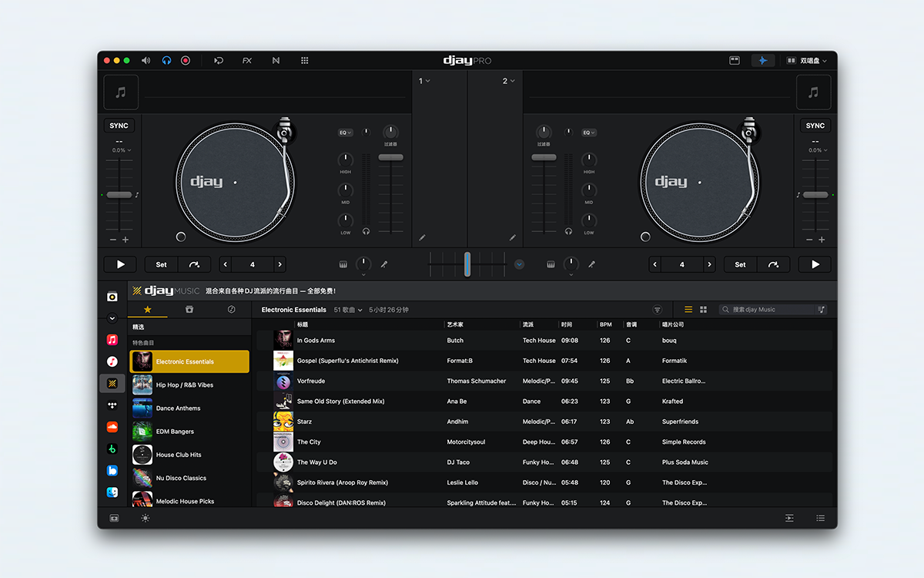Decrease left deck loop length with left arrow
Image resolution: width=924 pixels, height=578 pixels.
click(226, 264)
